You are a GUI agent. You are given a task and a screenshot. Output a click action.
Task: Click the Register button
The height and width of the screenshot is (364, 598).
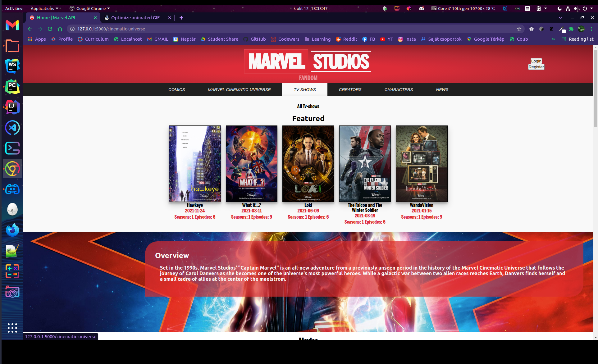point(536,67)
